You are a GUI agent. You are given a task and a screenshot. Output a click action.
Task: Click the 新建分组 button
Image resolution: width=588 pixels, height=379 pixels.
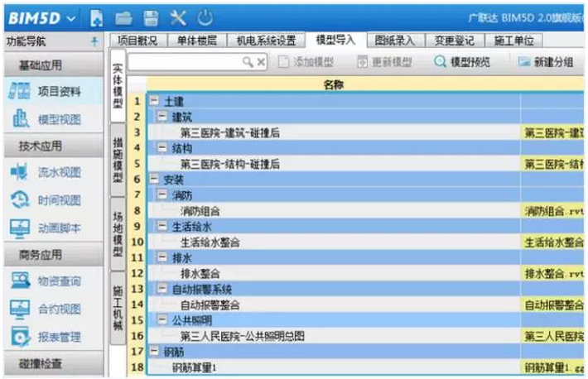tap(545, 62)
